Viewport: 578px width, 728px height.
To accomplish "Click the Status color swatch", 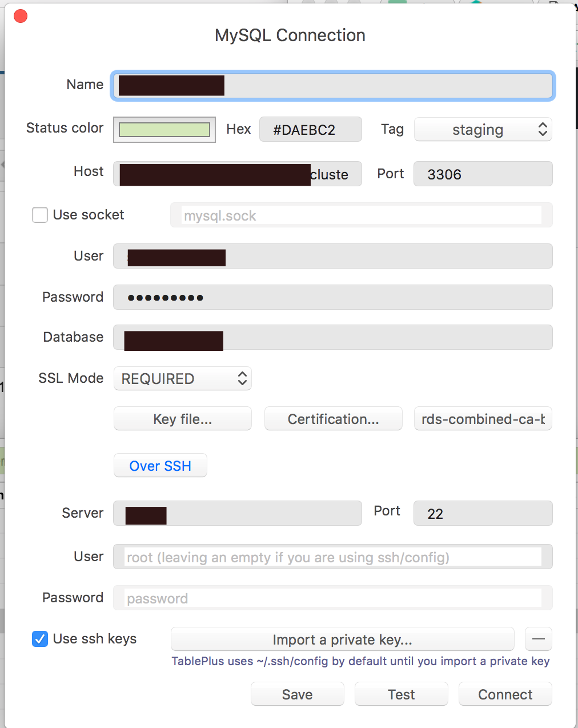I will click(x=164, y=130).
